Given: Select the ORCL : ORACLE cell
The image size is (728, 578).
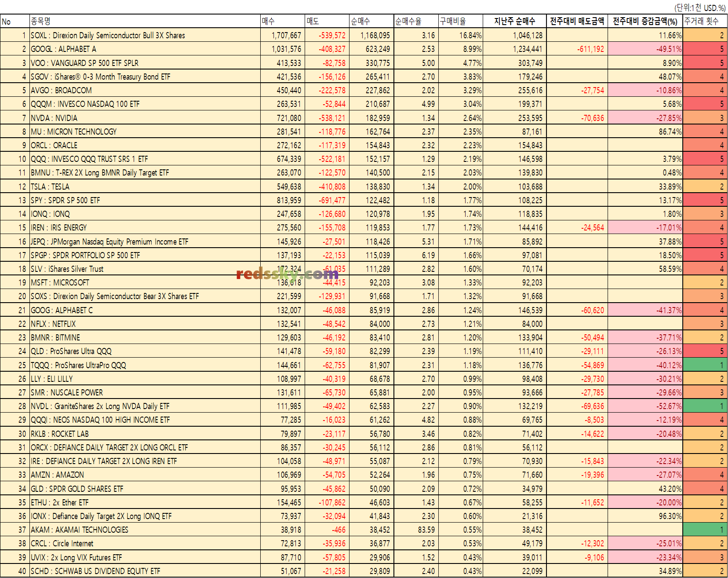Looking at the screenshot, I should 145,145.
